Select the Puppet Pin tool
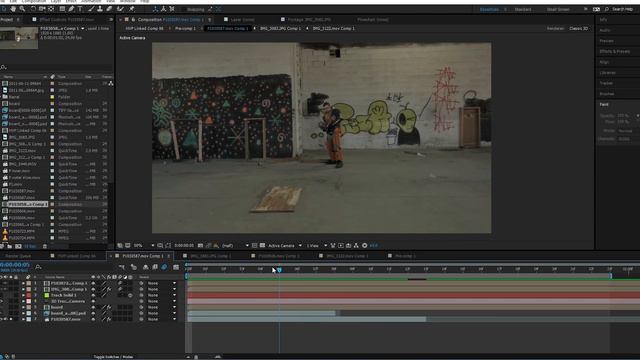Screen dimensions: 640x360 tap(131, 9)
